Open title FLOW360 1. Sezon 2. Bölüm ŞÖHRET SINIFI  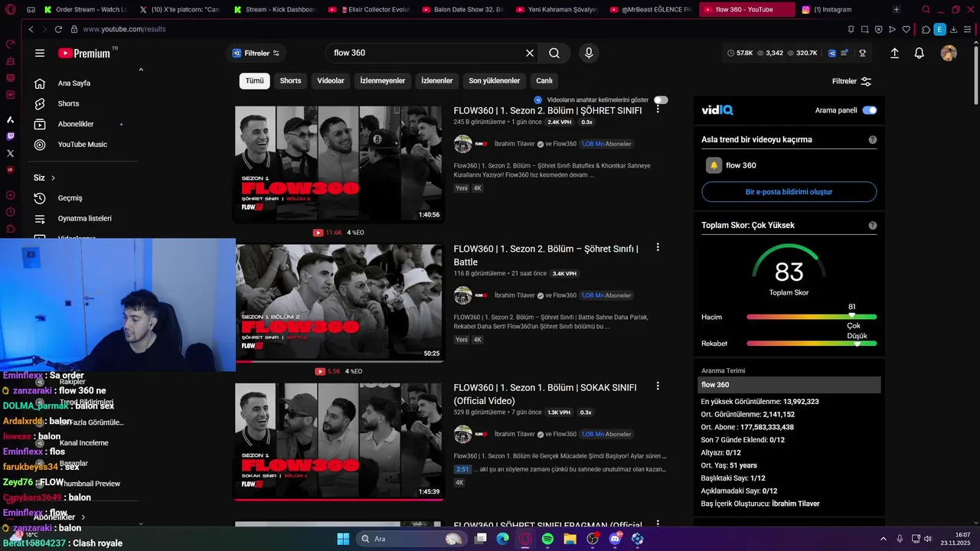pos(547,110)
